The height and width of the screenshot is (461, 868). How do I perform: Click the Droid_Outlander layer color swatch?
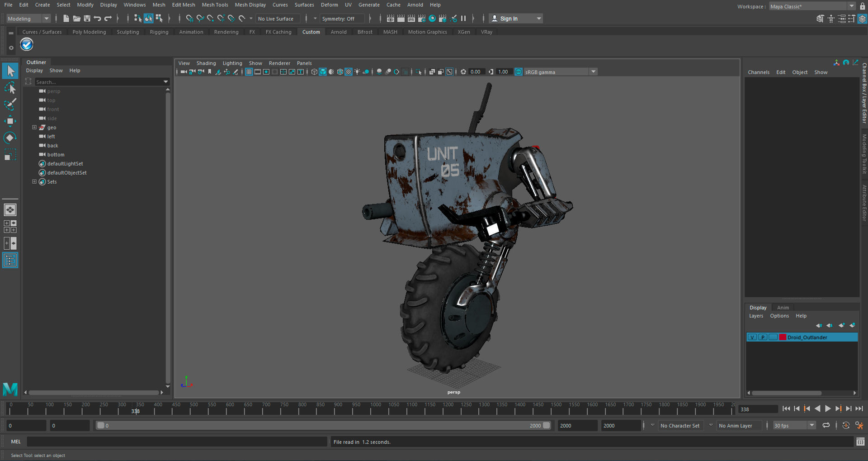click(x=783, y=337)
